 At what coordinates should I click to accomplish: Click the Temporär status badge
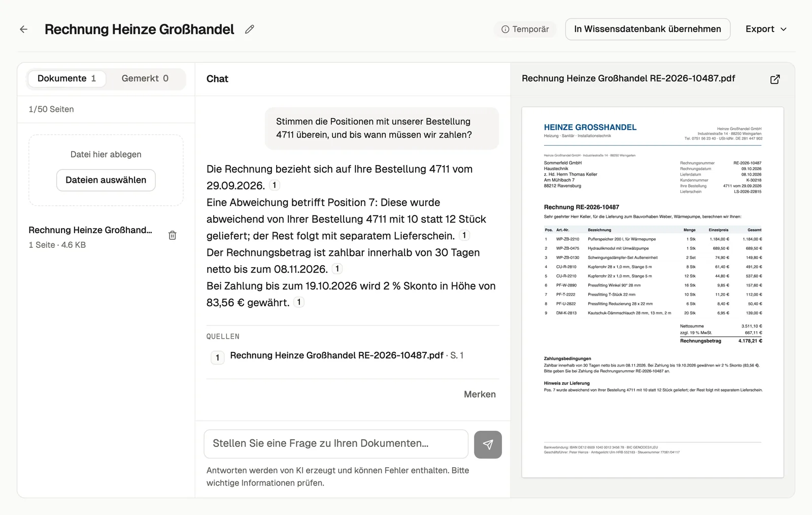(x=525, y=29)
